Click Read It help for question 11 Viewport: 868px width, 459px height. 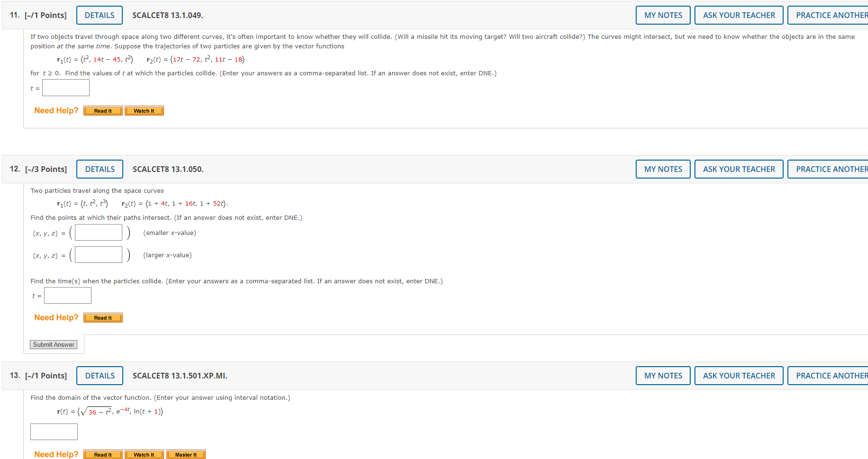(103, 111)
